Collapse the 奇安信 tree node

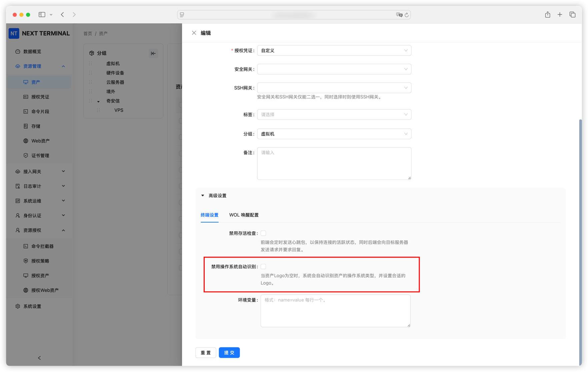click(x=98, y=101)
